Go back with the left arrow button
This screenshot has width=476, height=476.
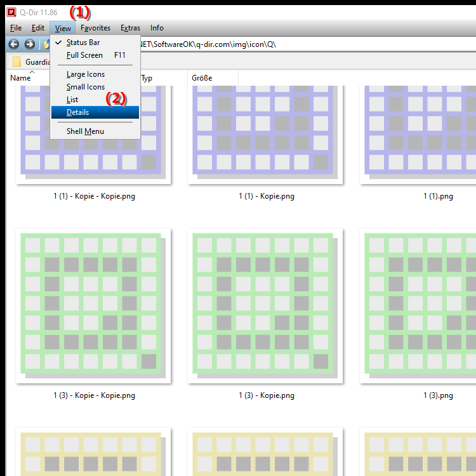click(x=14, y=44)
